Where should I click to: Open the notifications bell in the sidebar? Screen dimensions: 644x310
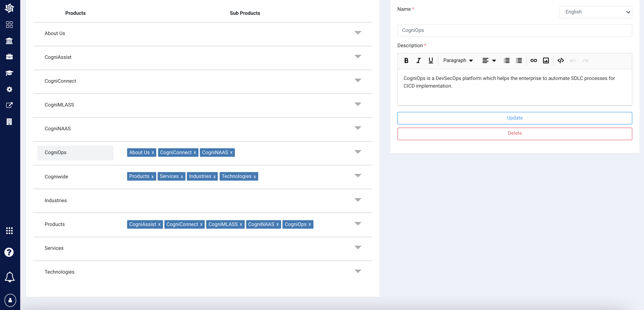click(x=9, y=277)
